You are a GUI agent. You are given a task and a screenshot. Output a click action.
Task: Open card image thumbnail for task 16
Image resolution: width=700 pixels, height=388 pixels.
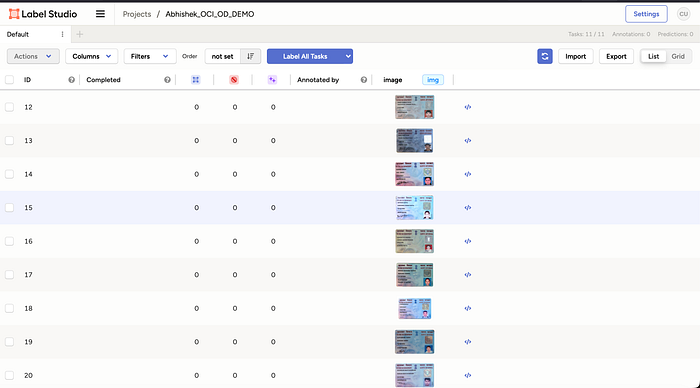click(414, 241)
